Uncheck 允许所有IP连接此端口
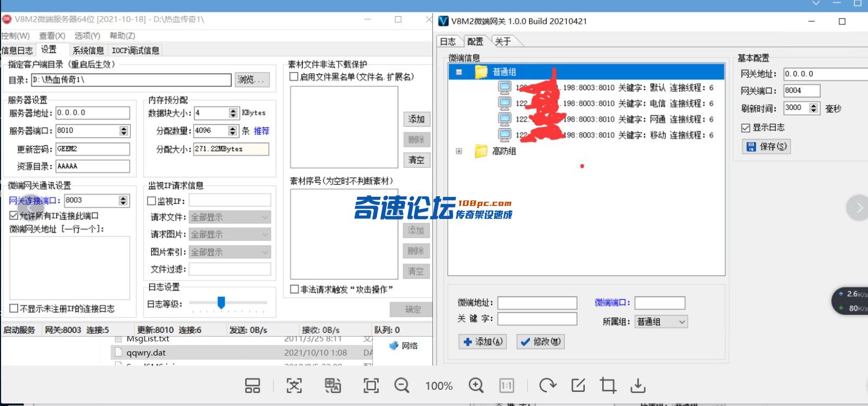This screenshot has height=406, width=868. click(14, 216)
